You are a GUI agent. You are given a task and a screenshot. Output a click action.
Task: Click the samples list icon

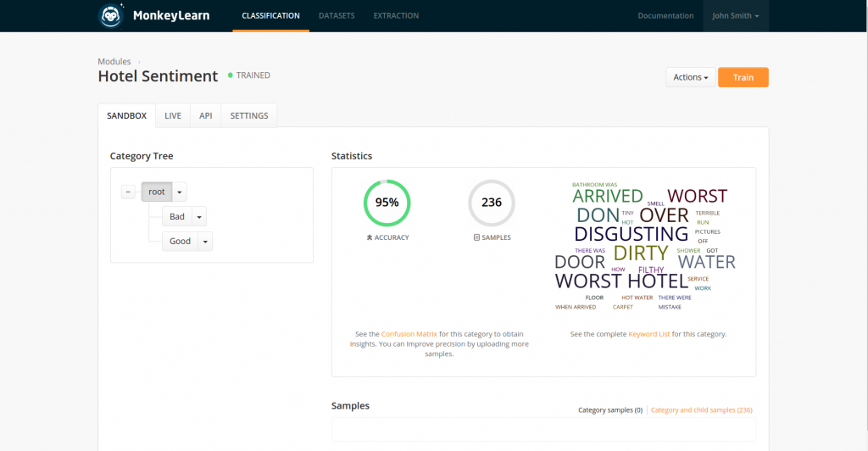476,237
